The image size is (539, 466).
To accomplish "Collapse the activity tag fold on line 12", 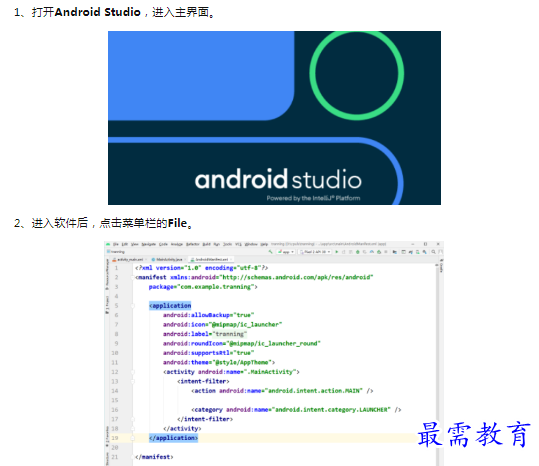I will point(133,372).
